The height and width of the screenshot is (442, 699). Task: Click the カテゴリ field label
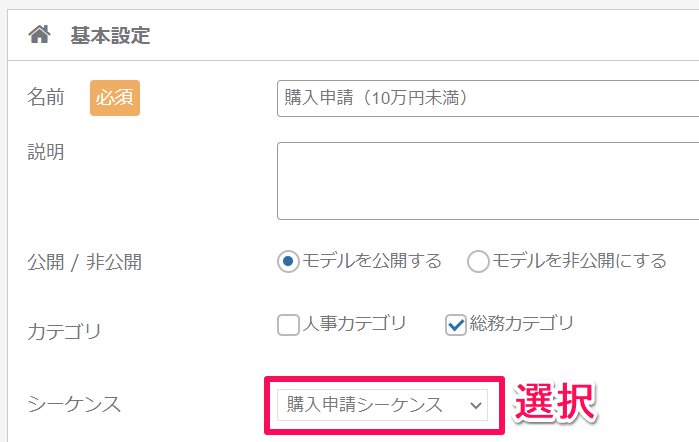point(65,332)
